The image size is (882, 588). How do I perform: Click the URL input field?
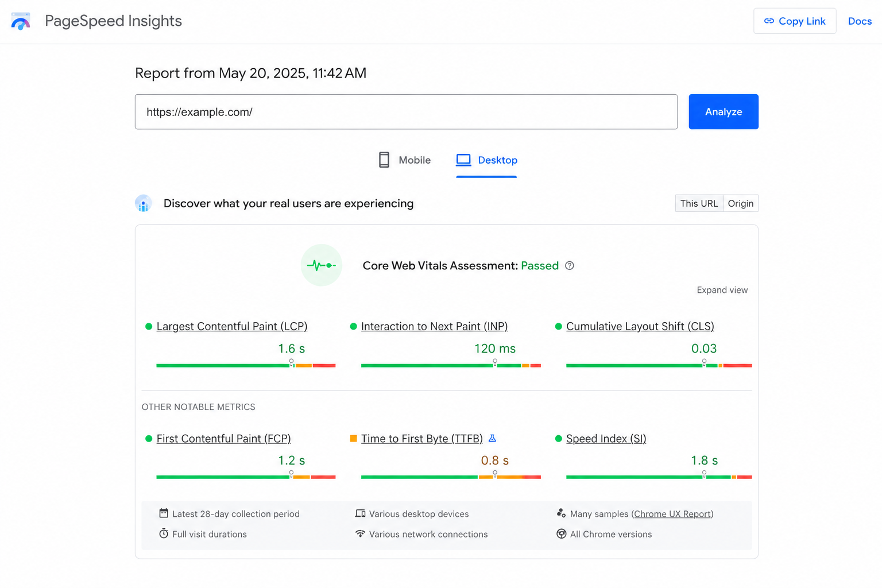(x=406, y=112)
